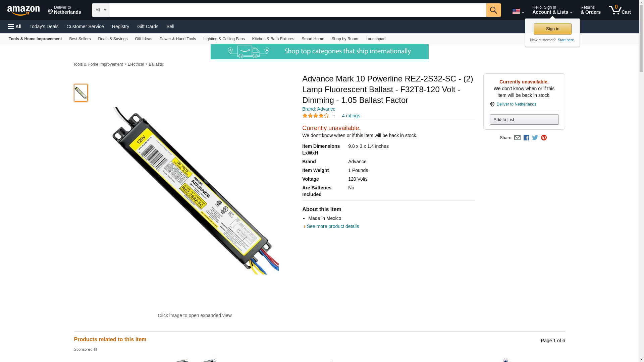Go to the Best Sellers tab

point(80,39)
